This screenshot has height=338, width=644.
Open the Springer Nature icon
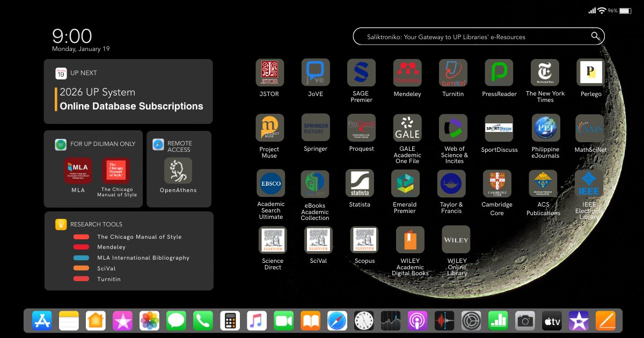pos(316,128)
